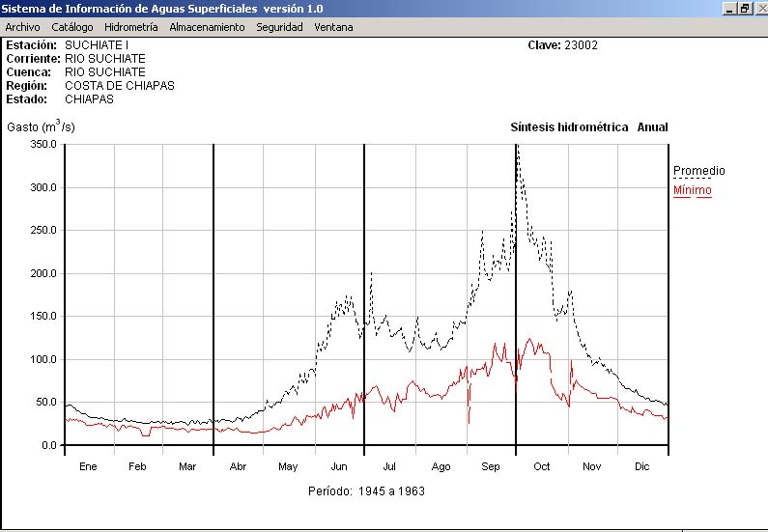Close the window with the X button

[759, 8]
